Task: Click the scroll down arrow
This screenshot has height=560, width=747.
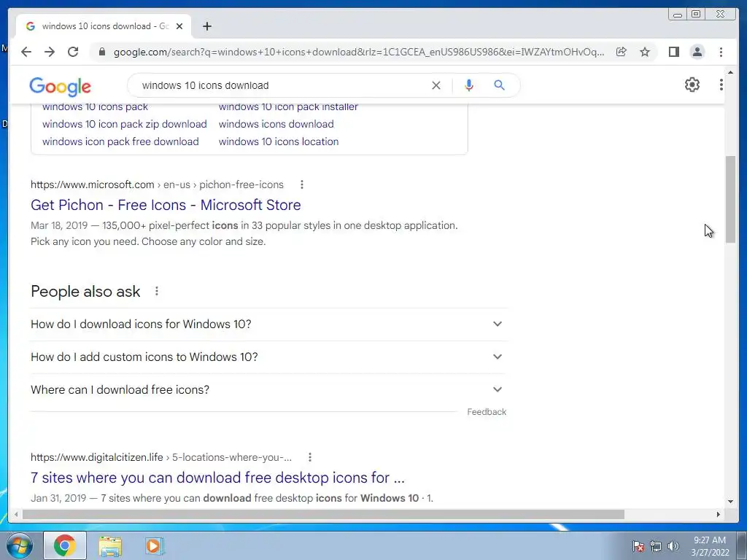Action: point(730,502)
